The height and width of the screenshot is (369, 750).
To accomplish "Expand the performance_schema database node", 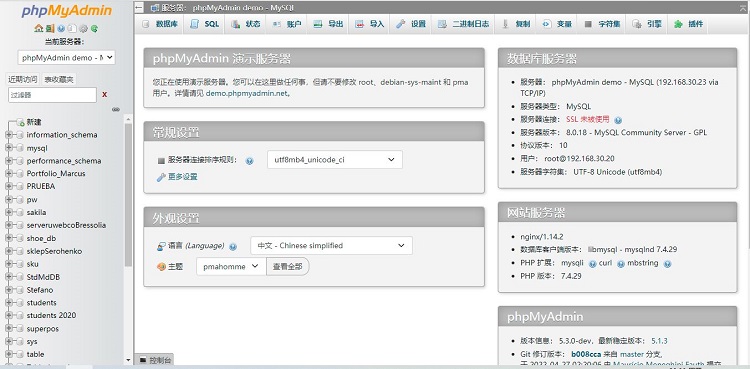I will (x=9, y=161).
